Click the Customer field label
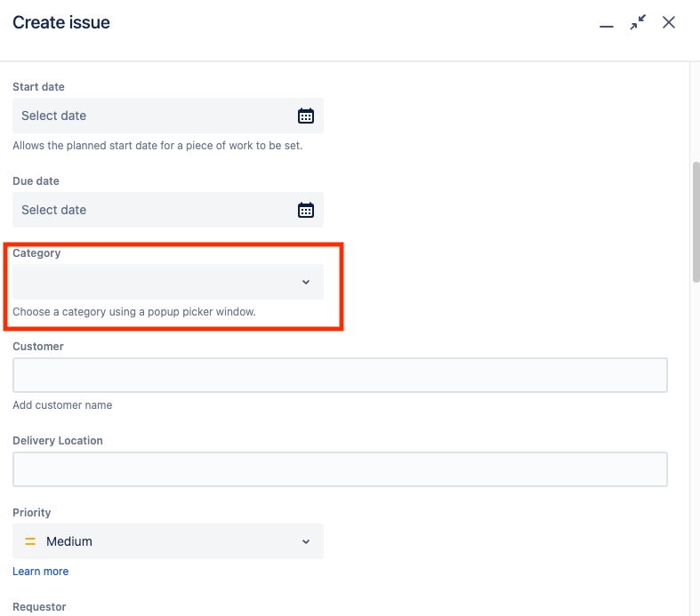This screenshot has width=700, height=616. point(38,346)
